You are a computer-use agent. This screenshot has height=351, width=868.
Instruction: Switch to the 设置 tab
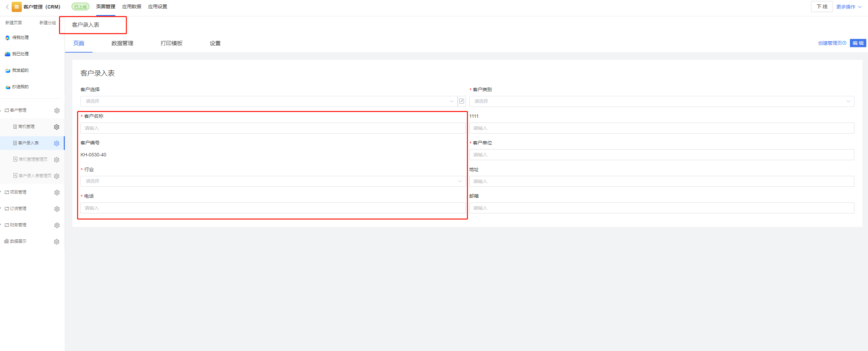pyautogui.click(x=215, y=43)
